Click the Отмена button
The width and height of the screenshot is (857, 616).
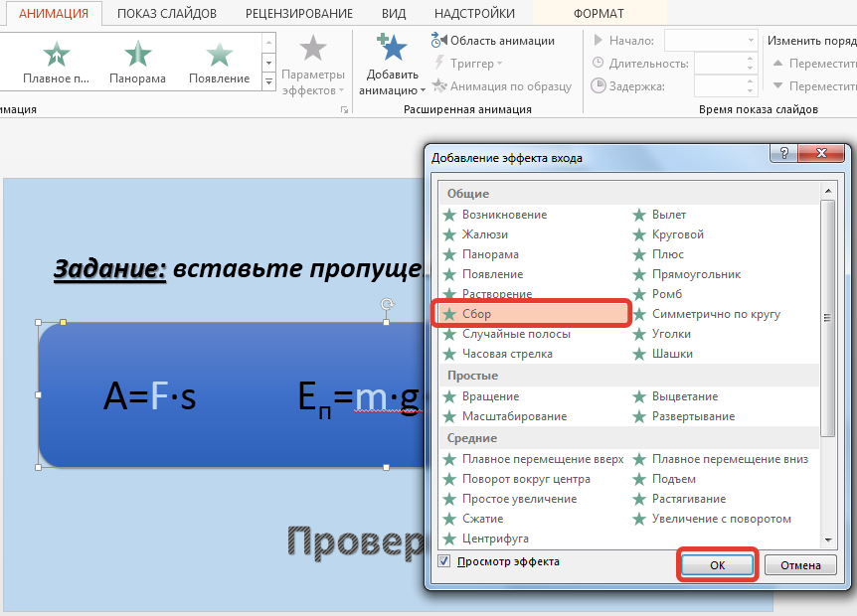tap(800, 565)
